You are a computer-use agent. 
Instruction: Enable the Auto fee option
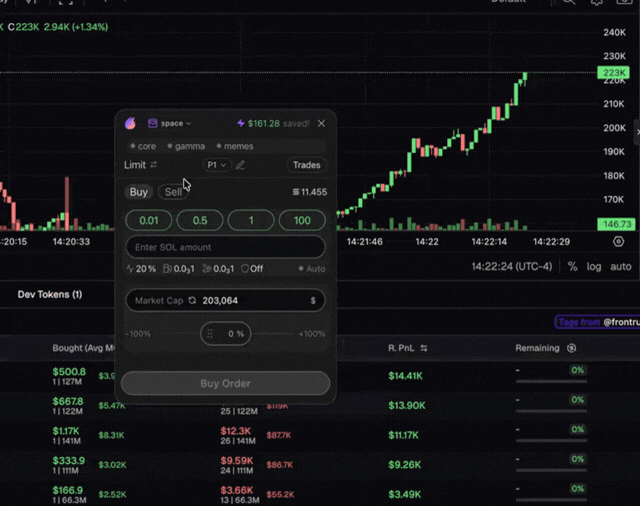click(312, 269)
